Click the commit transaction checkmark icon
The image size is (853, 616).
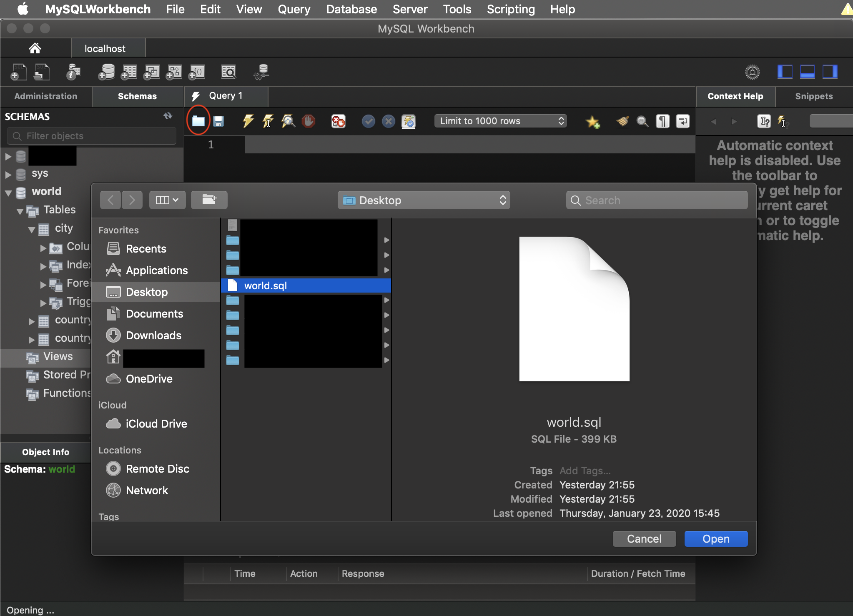point(368,121)
